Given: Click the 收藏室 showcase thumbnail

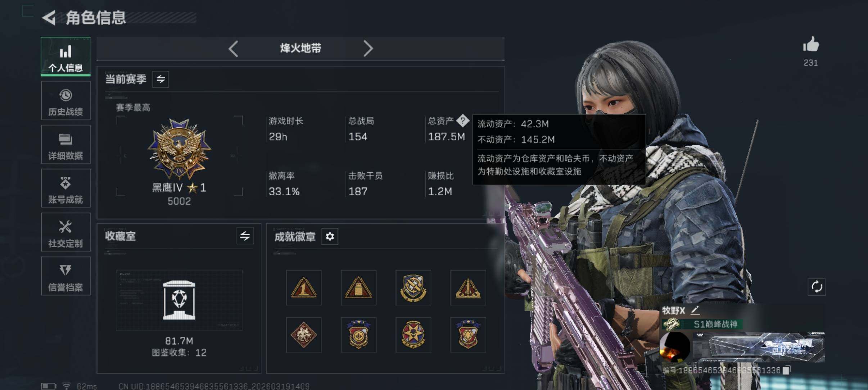Looking at the screenshot, I should 179,300.
